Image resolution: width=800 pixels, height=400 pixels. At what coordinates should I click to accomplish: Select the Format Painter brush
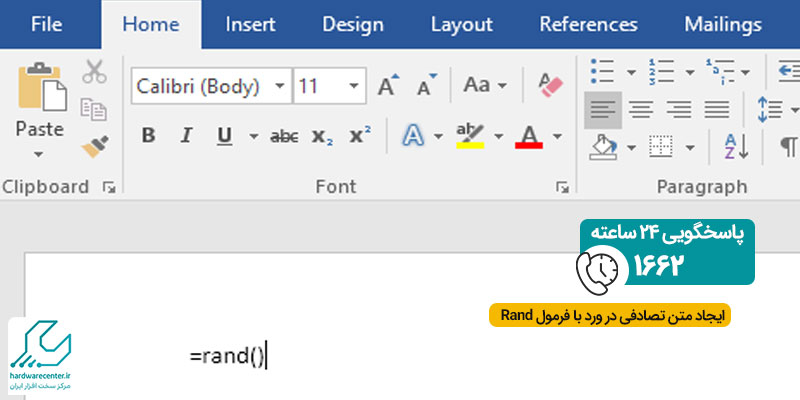[x=94, y=146]
